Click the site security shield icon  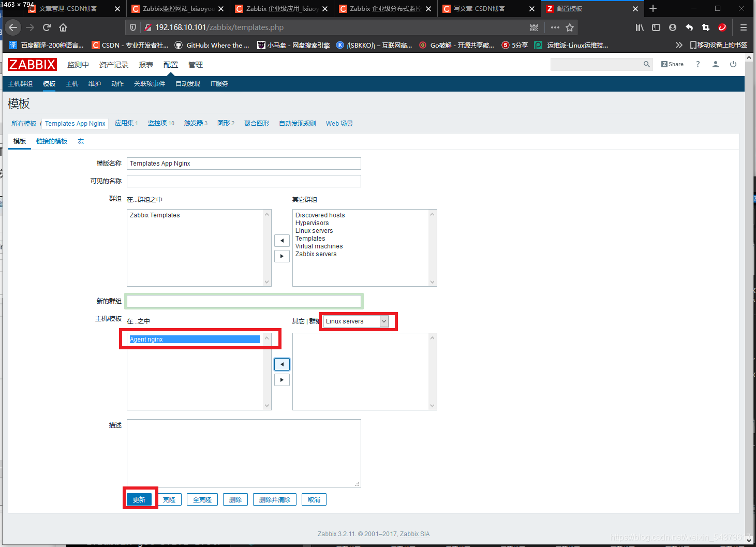coord(133,27)
